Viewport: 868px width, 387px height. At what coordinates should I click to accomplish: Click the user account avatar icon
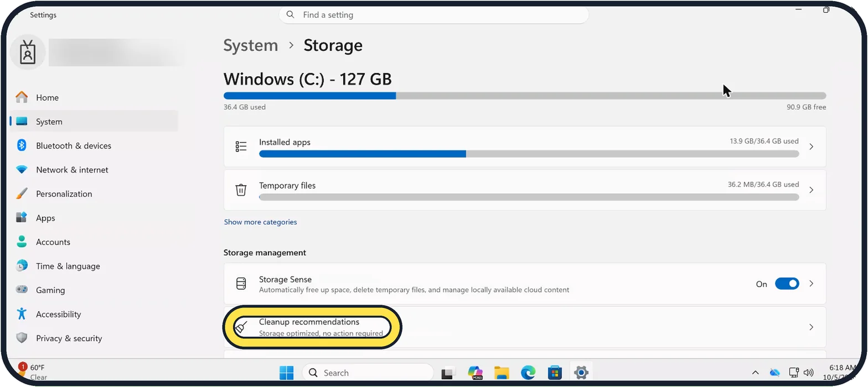(28, 53)
